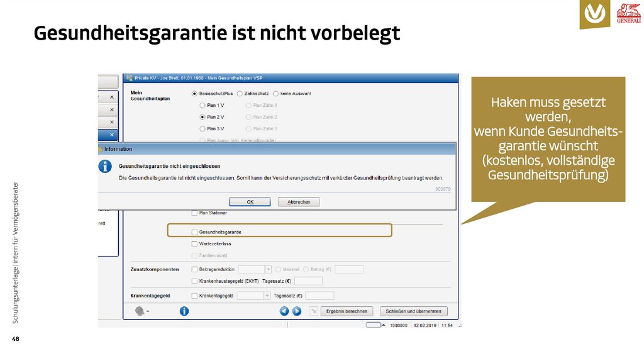Click the Tagessatz field for Krankenhaustagegeld
The height and width of the screenshot is (361, 644).
pos(308,281)
